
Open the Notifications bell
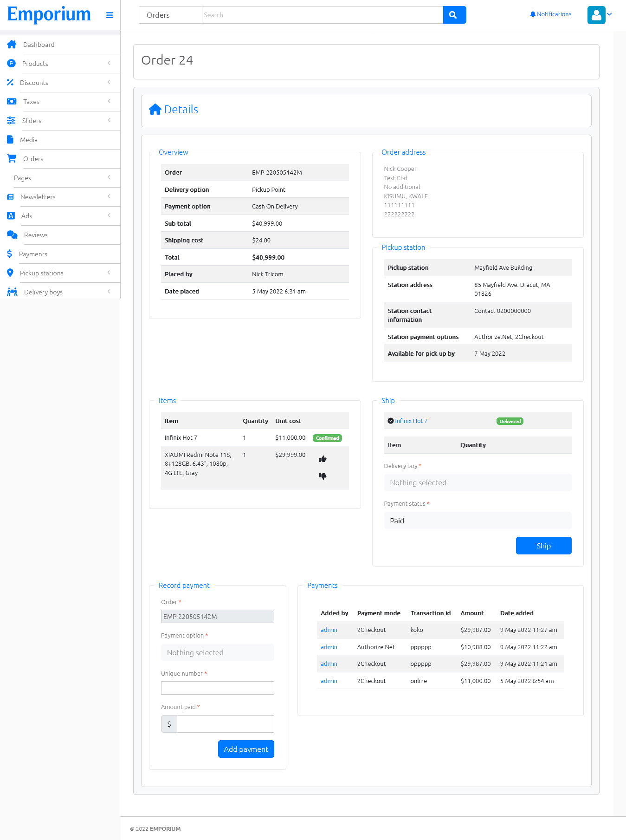coord(550,14)
